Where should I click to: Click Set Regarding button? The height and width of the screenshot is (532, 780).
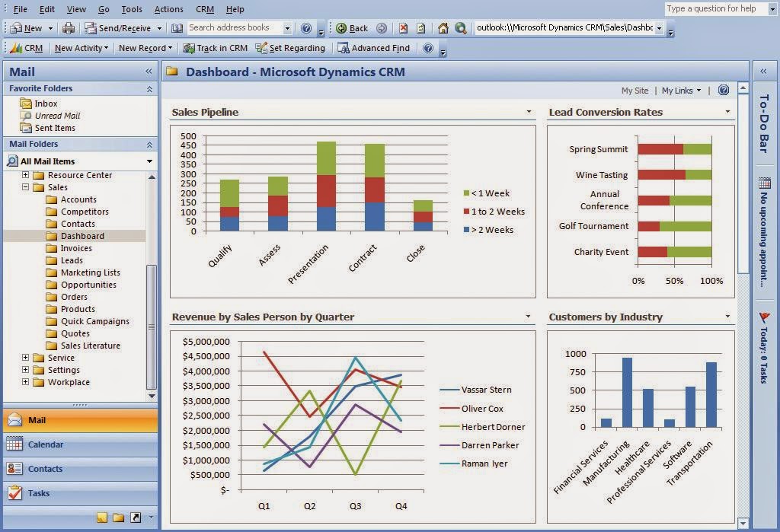(x=290, y=48)
